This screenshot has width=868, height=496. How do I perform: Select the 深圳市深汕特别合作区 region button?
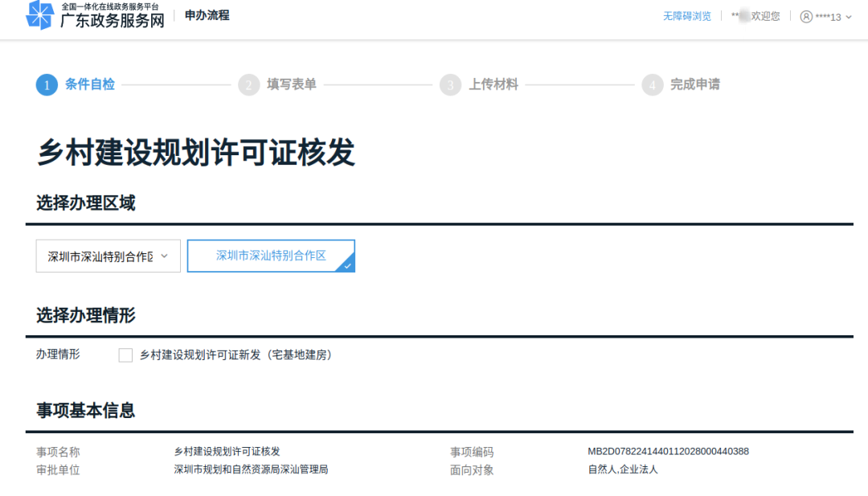click(271, 256)
